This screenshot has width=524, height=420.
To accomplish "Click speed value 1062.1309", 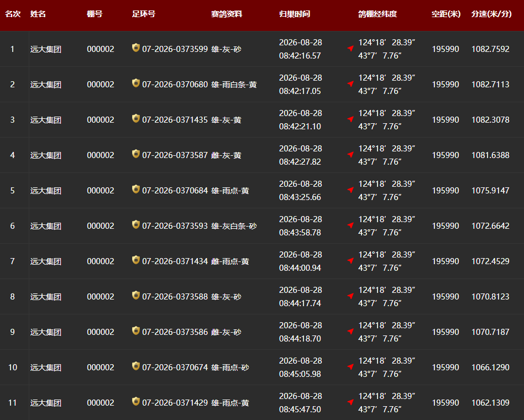I will [x=490, y=403].
